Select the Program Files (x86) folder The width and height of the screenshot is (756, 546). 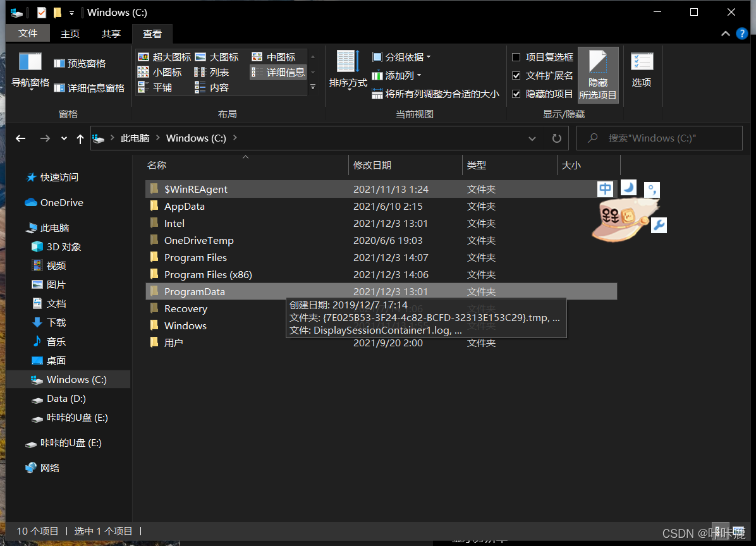coord(208,275)
